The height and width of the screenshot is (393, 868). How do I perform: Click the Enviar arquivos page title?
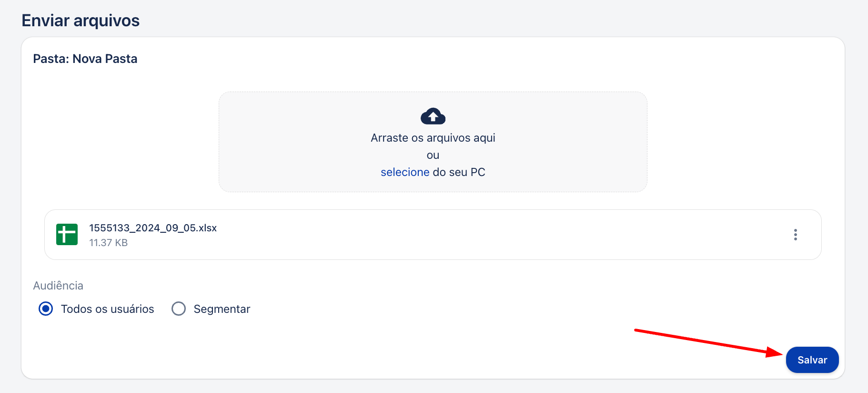pyautogui.click(x=81, y=21)
